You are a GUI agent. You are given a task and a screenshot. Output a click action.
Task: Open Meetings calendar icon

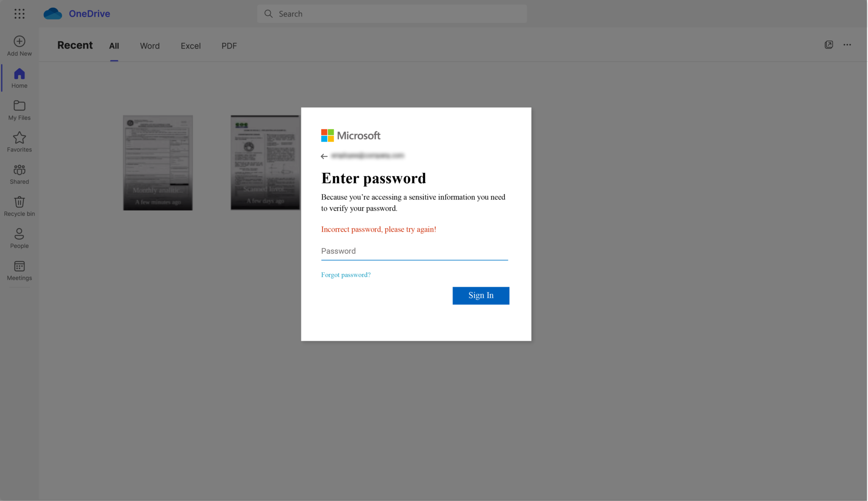pos(19,266)
